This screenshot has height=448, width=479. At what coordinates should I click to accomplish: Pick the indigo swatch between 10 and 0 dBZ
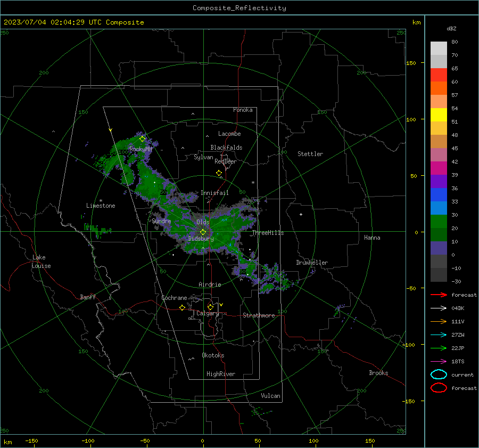click(x=439, y=248)
